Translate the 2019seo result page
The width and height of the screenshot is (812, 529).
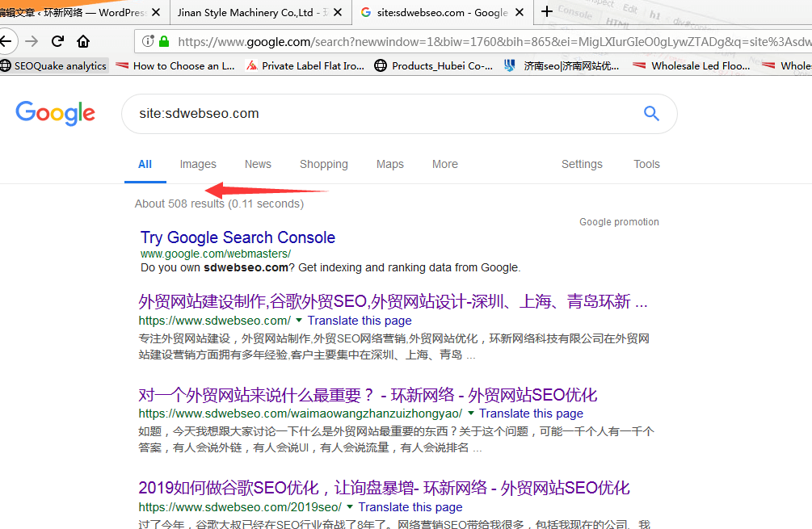pos(410,506)
